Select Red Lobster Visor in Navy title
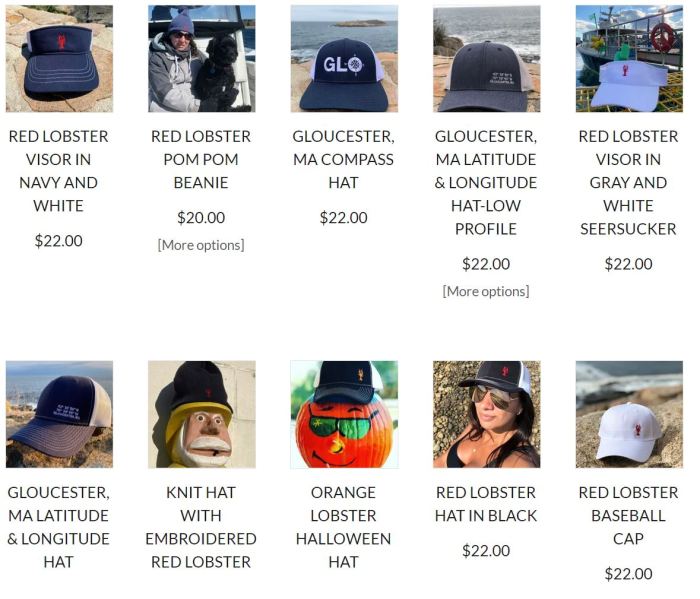The image size is (700, 599). (x=58, y=171)
